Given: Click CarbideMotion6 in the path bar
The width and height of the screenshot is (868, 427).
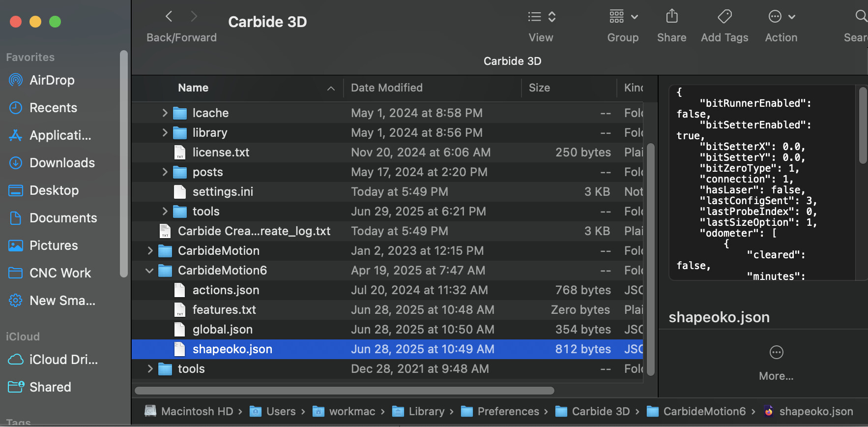Looking at the screenshot, I should [696, 411].
